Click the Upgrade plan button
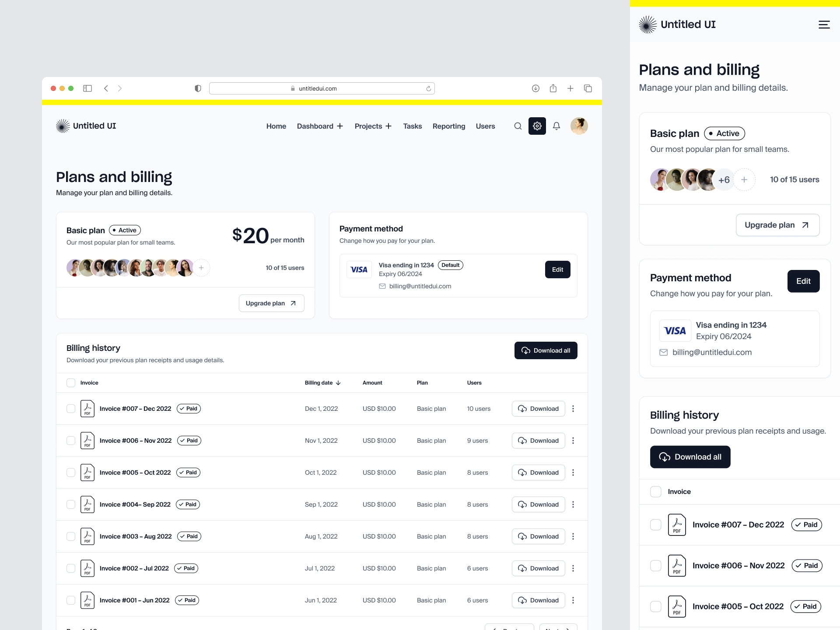The width and height of the screenshot is (840, 630). pos(271,303)
